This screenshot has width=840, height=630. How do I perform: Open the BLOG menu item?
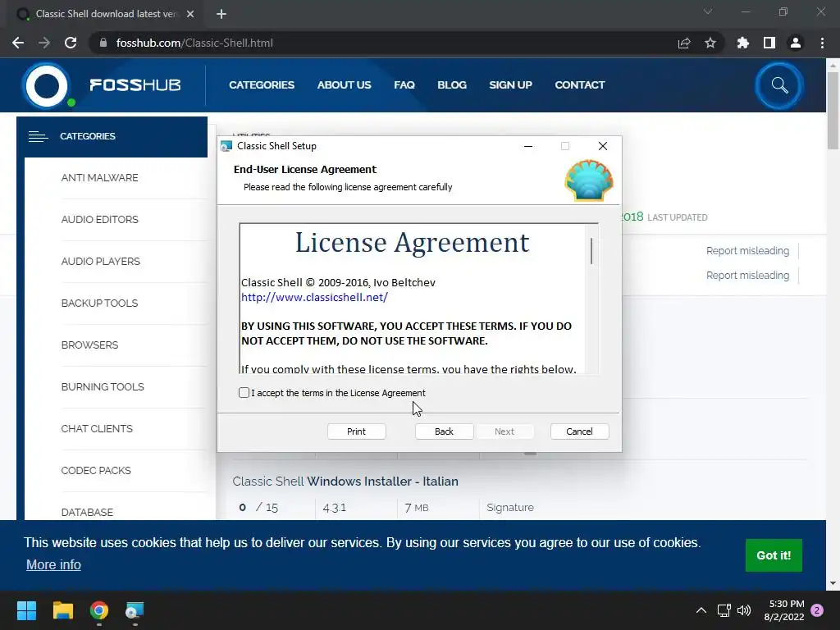[452, 85]
